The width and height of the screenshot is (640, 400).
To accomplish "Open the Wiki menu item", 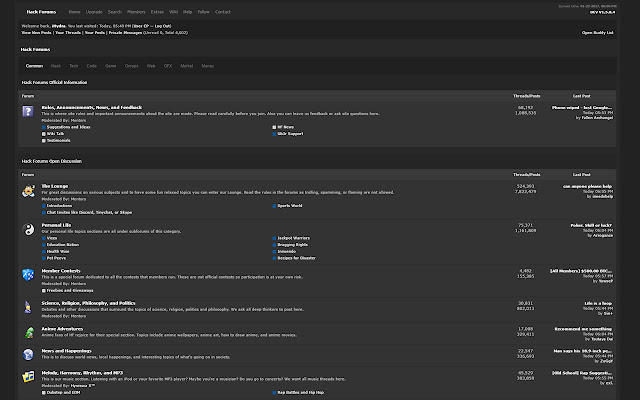I will click(175, 12).
